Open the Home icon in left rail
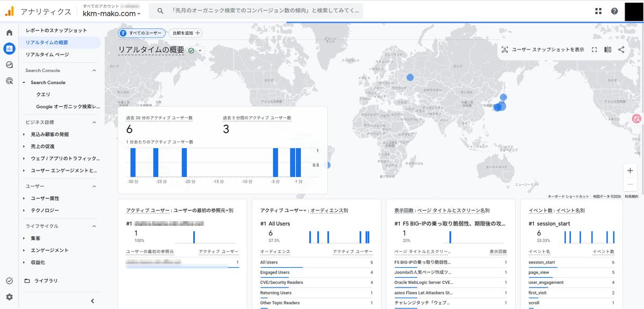The image size is (644, 309). 9,33
